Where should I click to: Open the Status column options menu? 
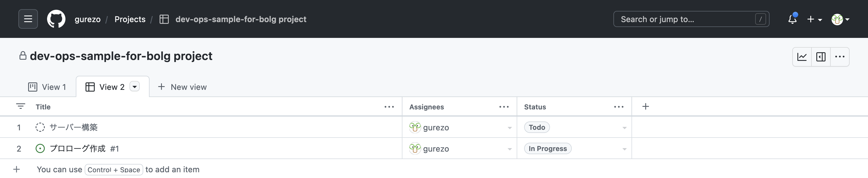pyautogui.click(x=618, y=107)
